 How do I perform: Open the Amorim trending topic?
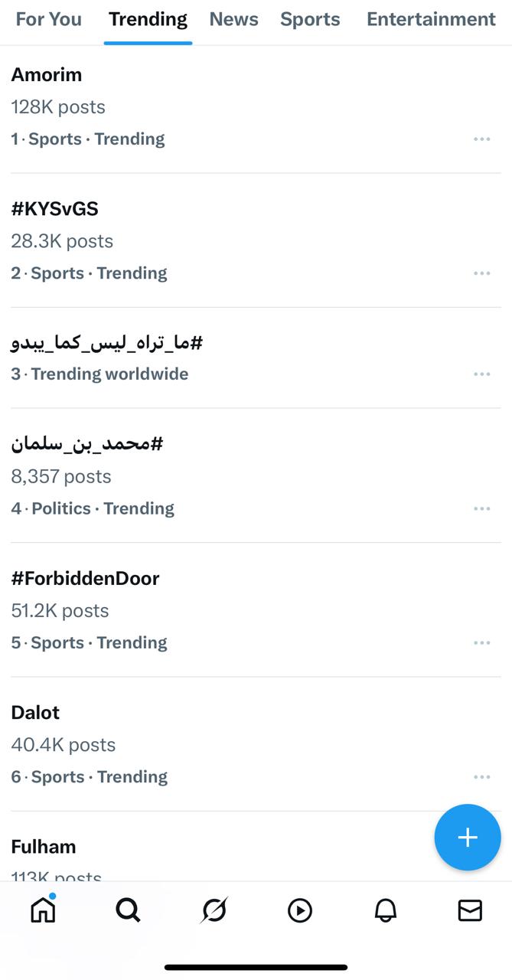click(47, 75)
